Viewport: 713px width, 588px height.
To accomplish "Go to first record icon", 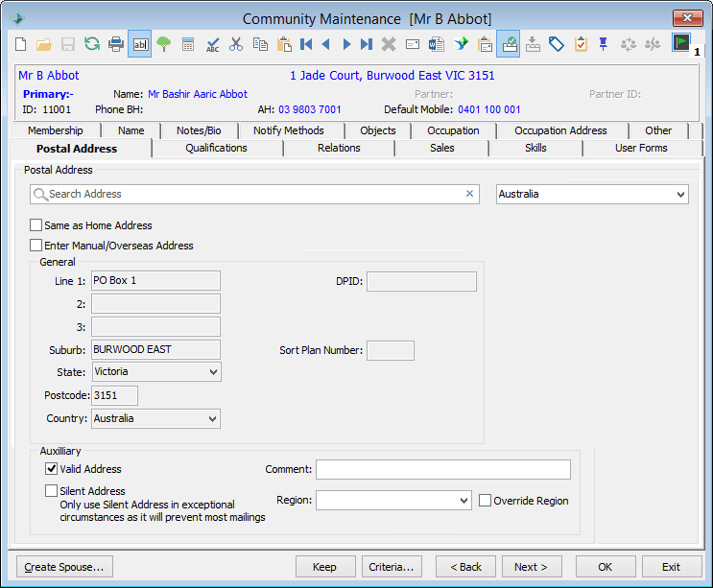I will (x=306, y=44).
